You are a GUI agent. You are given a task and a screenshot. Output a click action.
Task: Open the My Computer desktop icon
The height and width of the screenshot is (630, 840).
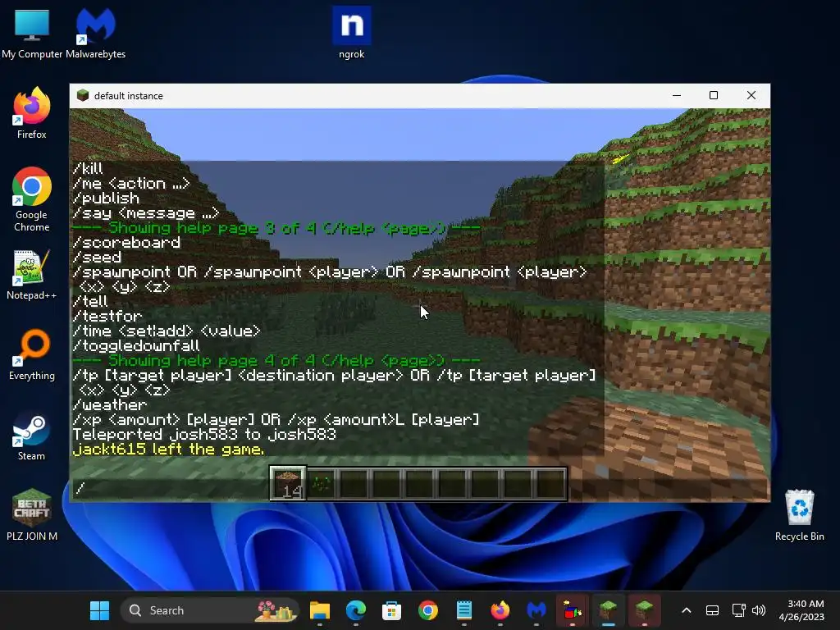(x=32, y=34)
